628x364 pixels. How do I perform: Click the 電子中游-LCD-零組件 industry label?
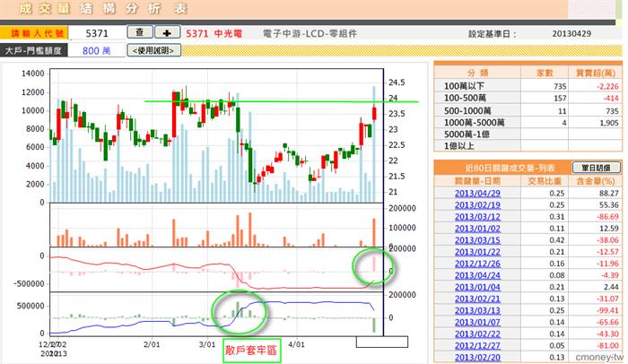pyautogui.click(x=310, y=34)
